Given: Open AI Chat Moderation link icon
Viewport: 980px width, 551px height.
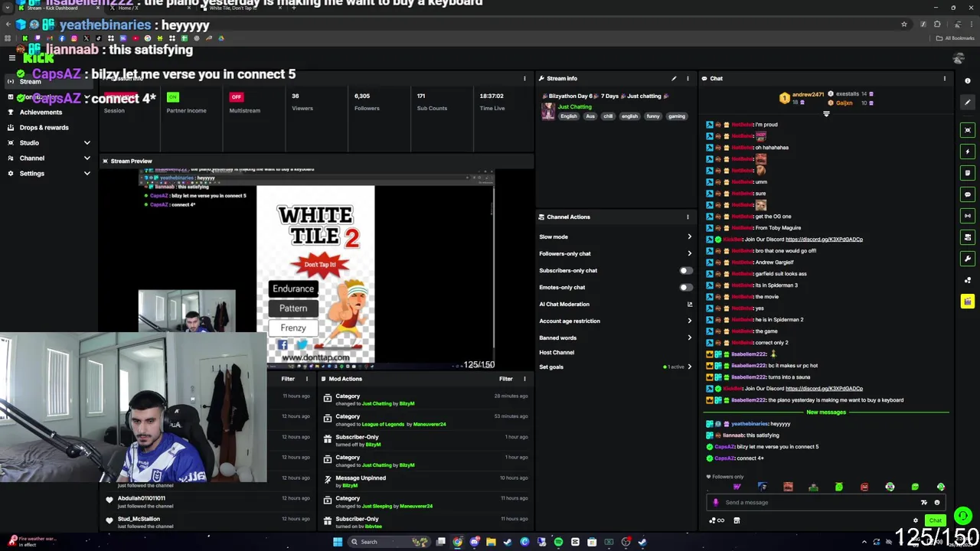Looking at the screenshot, I should 689,304.
